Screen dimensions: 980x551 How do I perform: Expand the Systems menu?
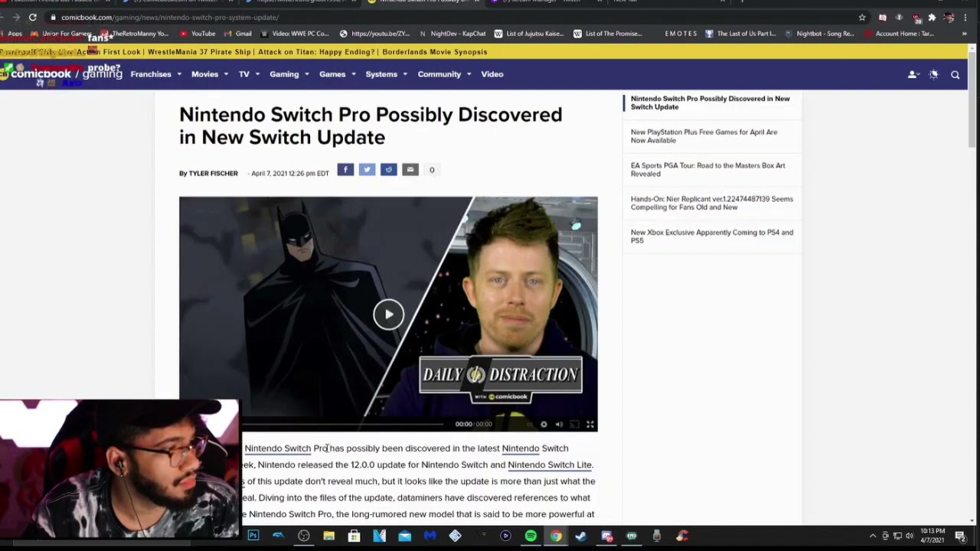386,74
